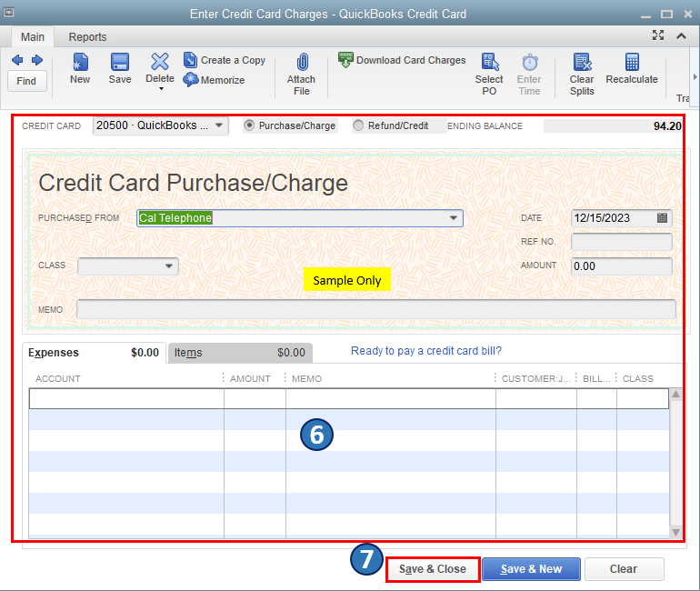Open the Credit Card account dropdown

(219, 125)
